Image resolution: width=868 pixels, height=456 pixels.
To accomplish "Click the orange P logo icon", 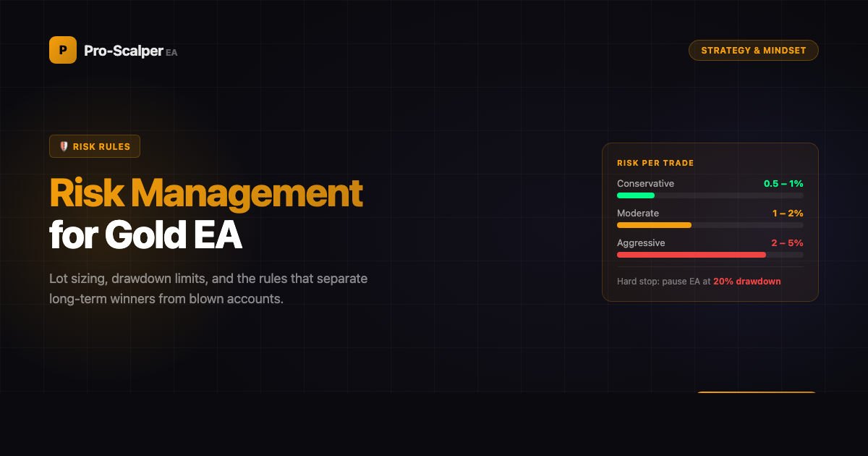I will pos(63,50).
